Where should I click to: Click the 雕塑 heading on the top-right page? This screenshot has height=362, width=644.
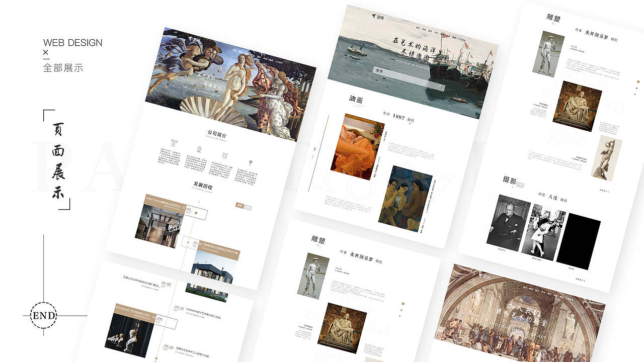pos(553,17)
